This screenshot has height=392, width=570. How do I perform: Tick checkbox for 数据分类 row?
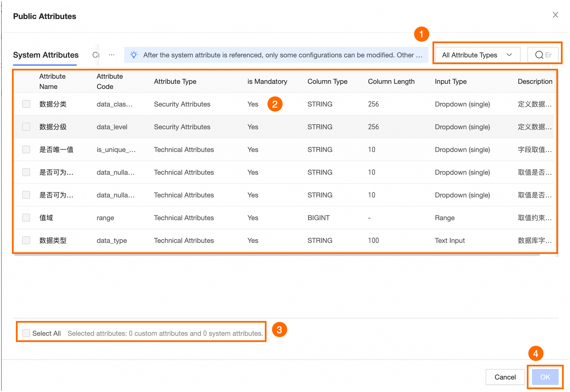[x=26, y=104]
